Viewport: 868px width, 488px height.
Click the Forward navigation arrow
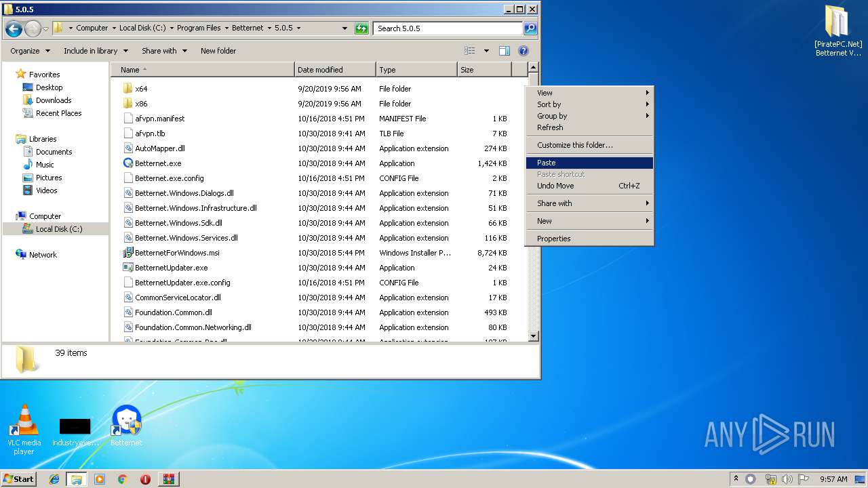pyautogui.click(x=33, y=28)
